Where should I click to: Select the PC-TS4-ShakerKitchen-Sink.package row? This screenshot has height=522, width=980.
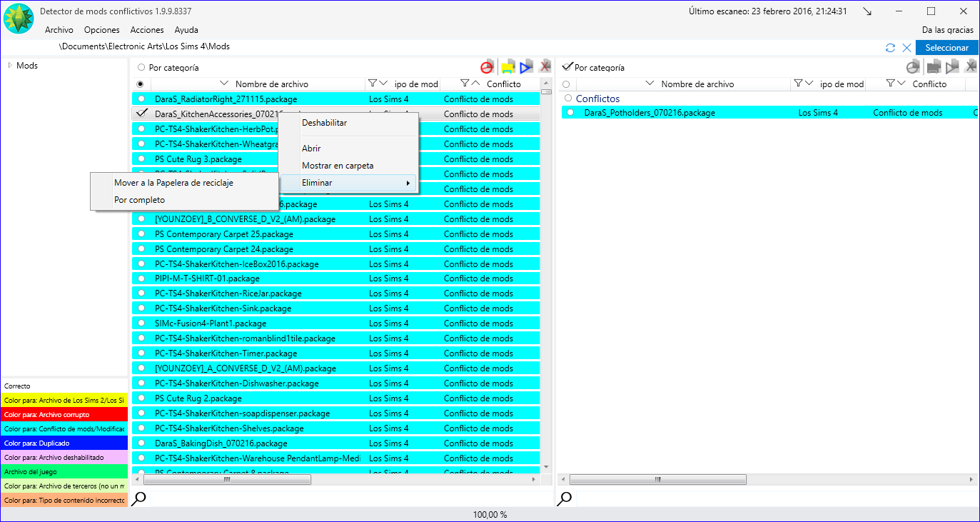tap(336, 308)
